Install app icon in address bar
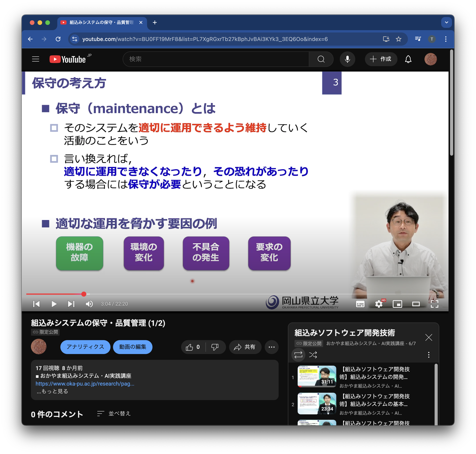476x454 pixels. pos(386,39)
